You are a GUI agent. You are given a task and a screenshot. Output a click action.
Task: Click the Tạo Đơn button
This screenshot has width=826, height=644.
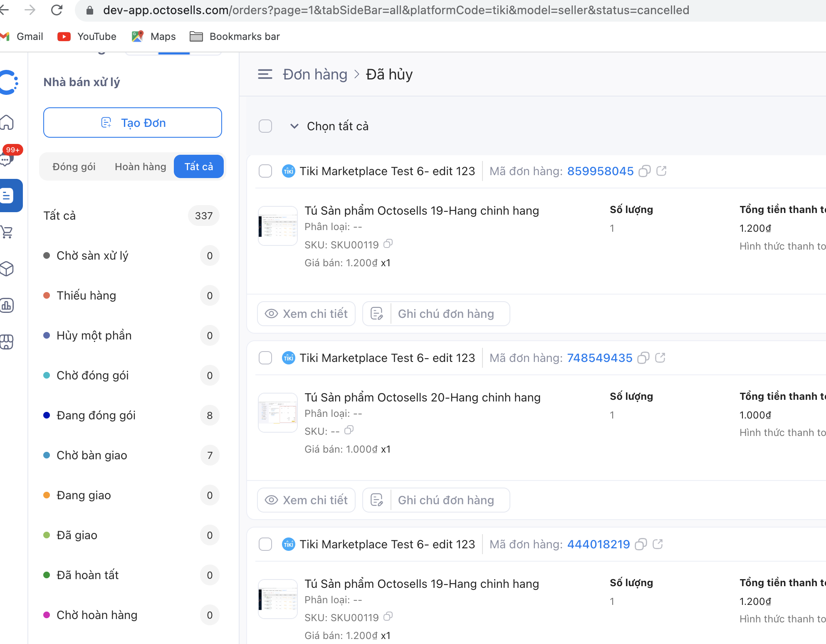point(133,123)
